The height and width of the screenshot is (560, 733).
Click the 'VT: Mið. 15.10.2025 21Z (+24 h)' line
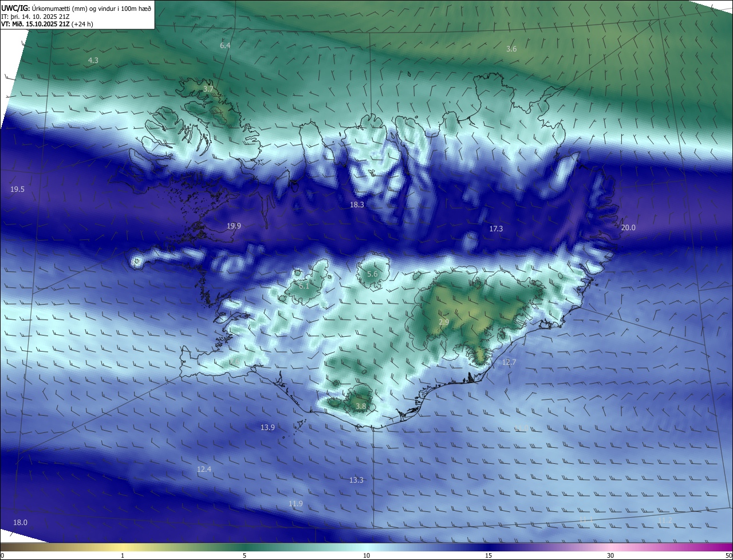pyautogui.click(x=48, y=25)
